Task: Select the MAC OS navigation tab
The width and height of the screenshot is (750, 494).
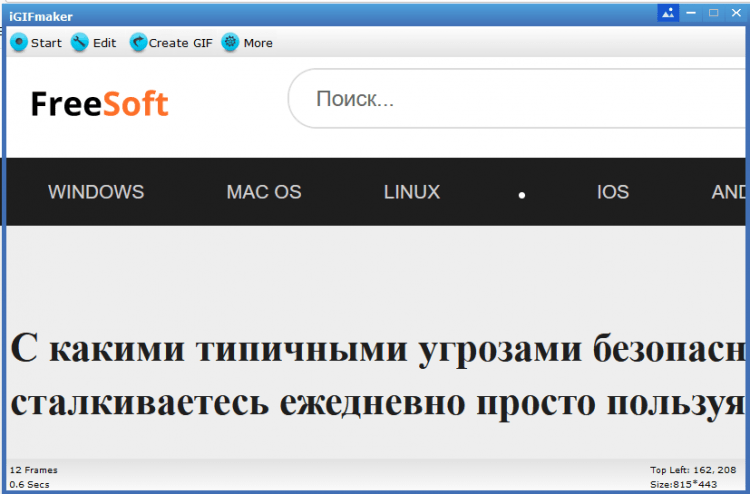Action: click(263, 192)
